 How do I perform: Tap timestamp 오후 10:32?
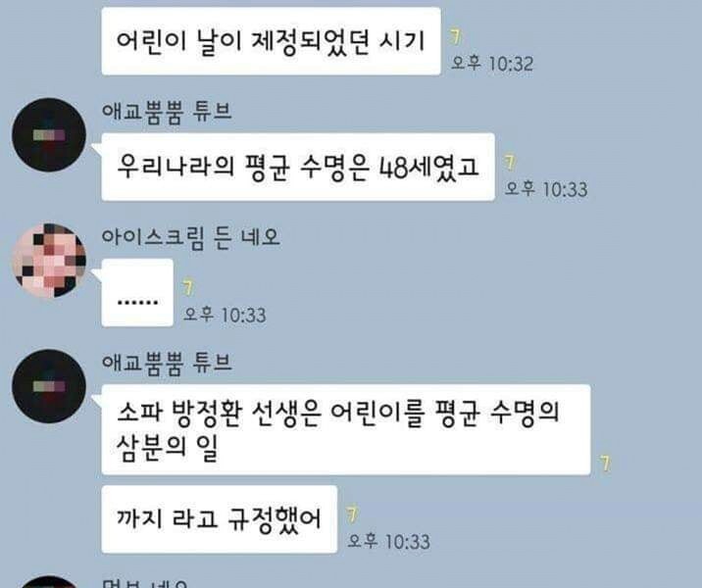[492, 63]
